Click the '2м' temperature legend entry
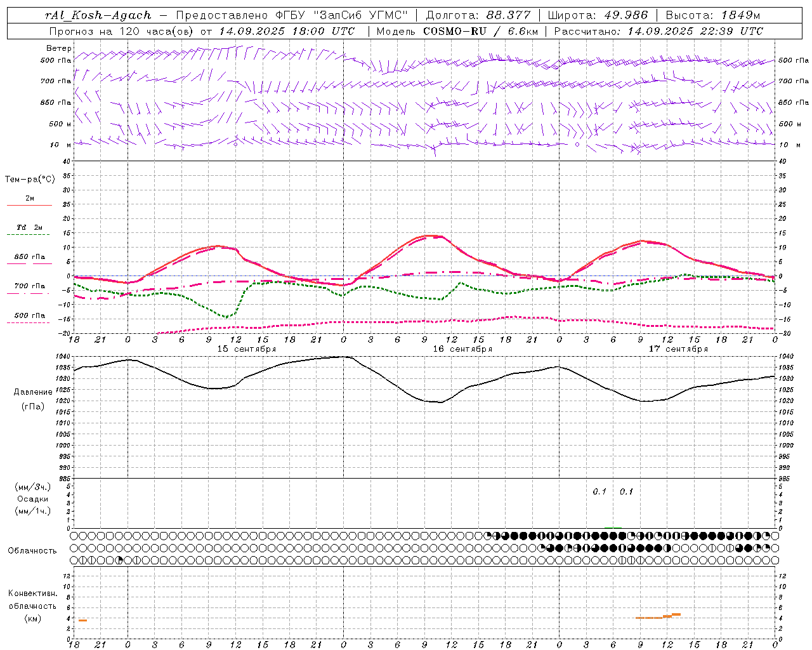 tap(30, 199)
